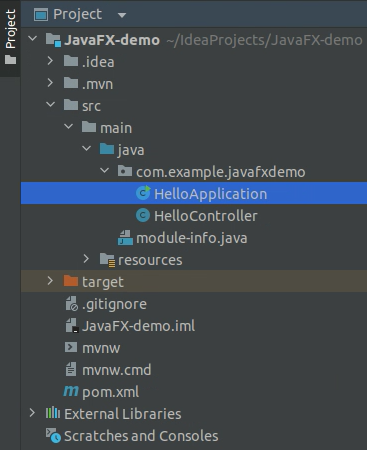
Task: Click the Project title in panel header
Action: 78,15
